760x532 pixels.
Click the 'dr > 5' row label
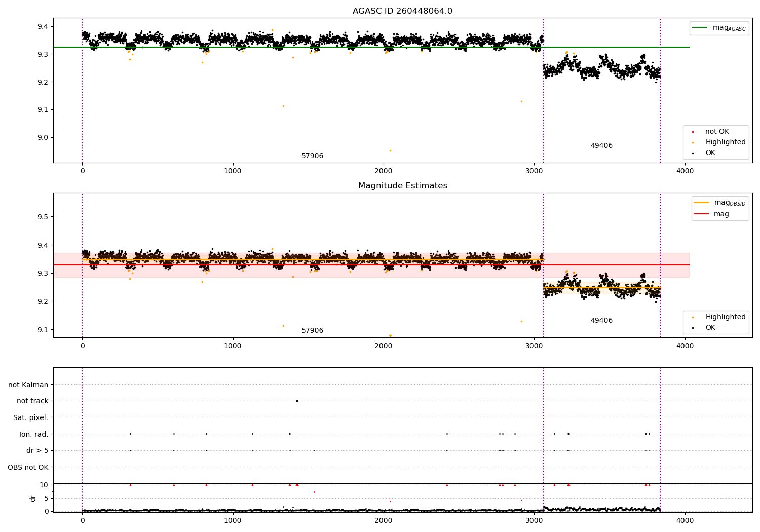tap(37, 450)
